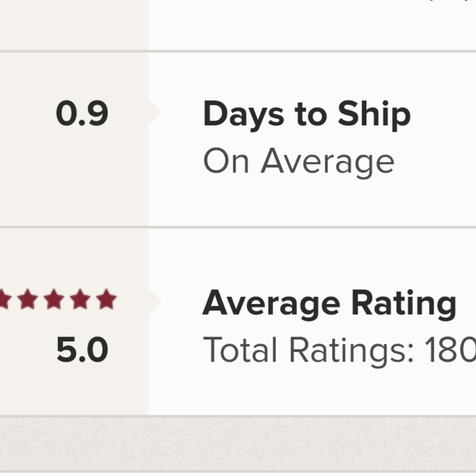The width and height of the screenshot is (476, 476).
Task: Click the Days to Ship heading
Action: click(307, 115)
